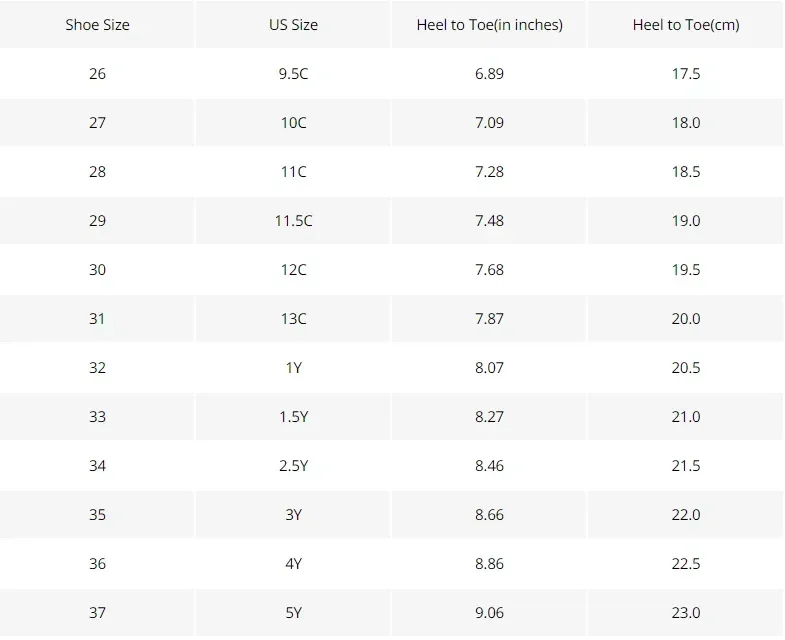Click the 7.68 inches value
Image resolution: width=785 pixels, height=640 pixels.
click(489, 270)
